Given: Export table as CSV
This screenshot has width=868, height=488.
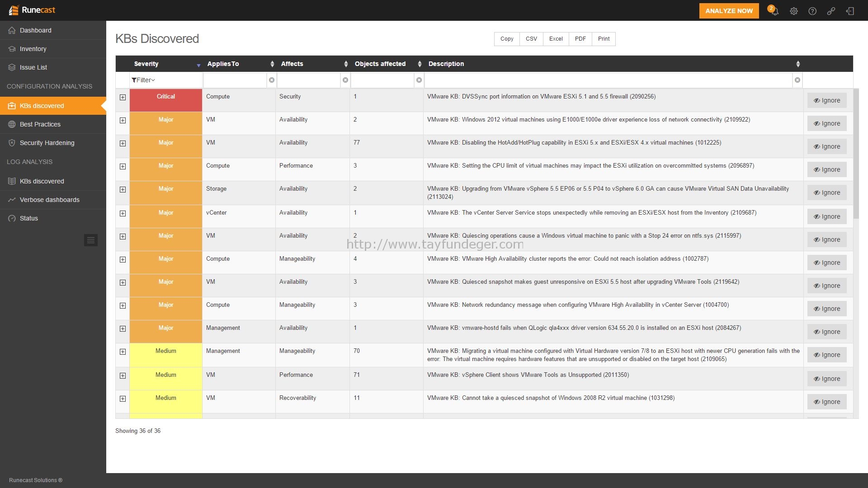Looking at the screenshot, I should [x=531, y=39].
